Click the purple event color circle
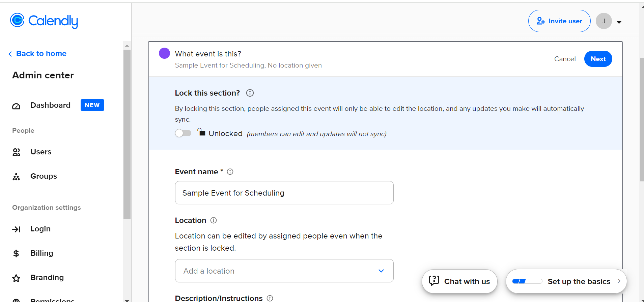The width and height of the screenshot is (644, 302). click(x=164, y=53)
